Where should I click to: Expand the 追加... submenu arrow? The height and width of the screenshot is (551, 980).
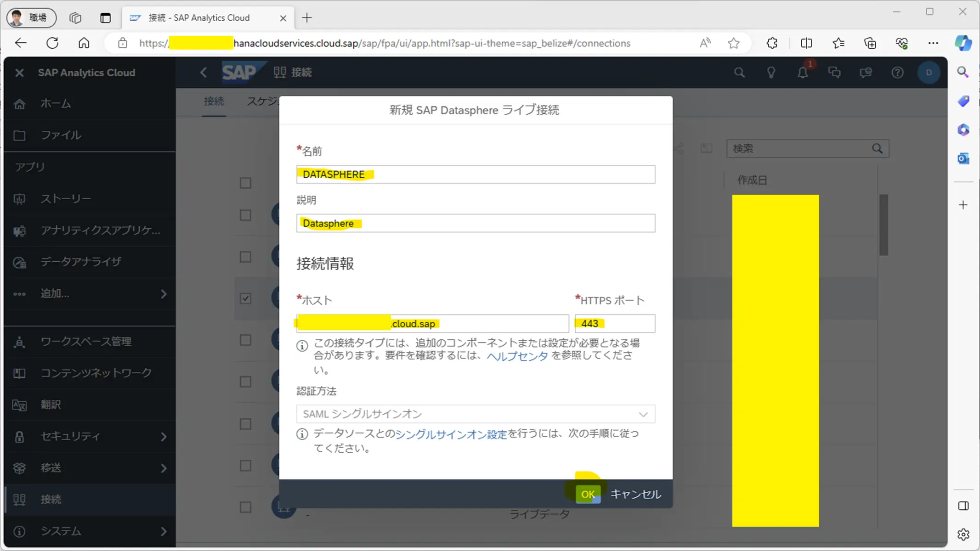164,294
